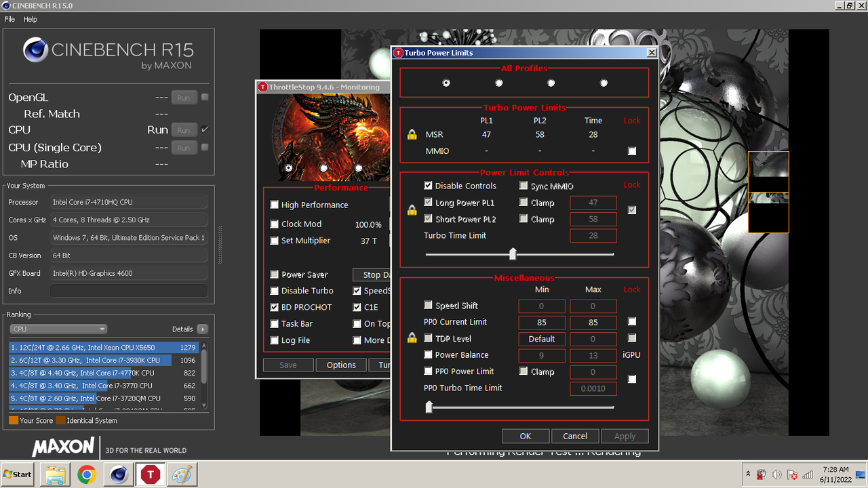Show hidden system tray icons
Viewport: 868px width, 488px height.
(748, 474)
